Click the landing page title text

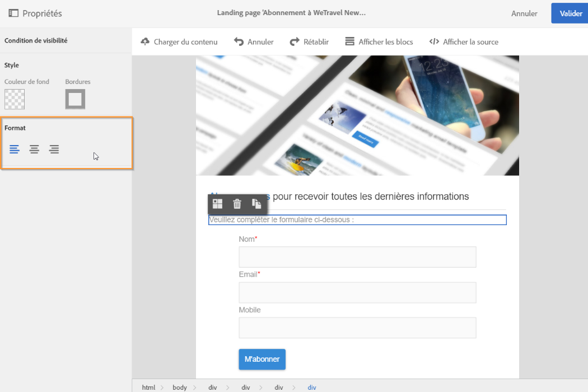tap(291, 13)
